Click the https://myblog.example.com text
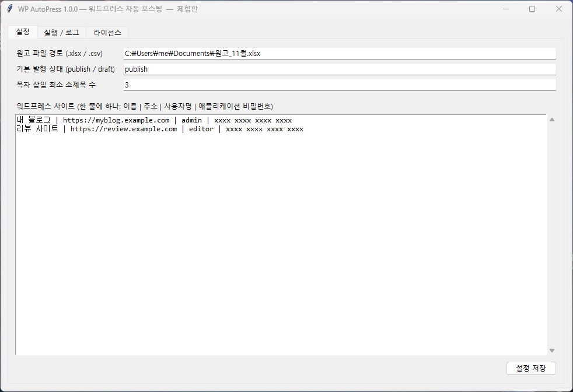 point(116,120)
